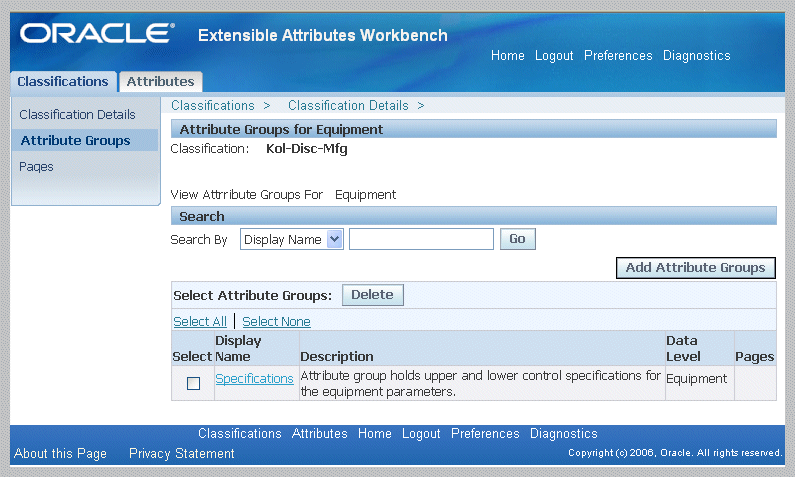This screenshot has height=477, width=795.
Task: Select Attribute Groups in side menu
Action: (x=76, y=140)
